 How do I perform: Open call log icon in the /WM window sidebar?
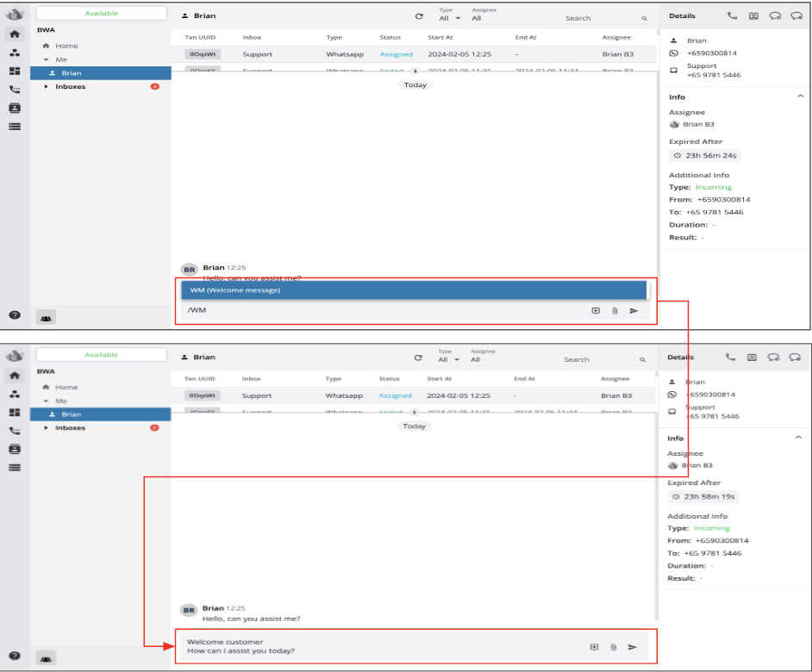point(15,89)
